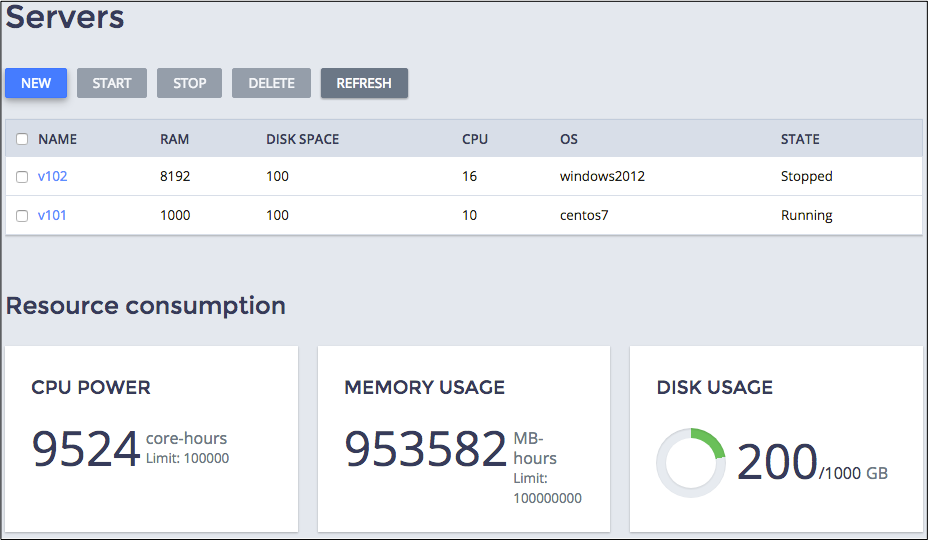Screen dimensions: 928x540
Task: Refresh the servers list
Action: tap(364, 83)
